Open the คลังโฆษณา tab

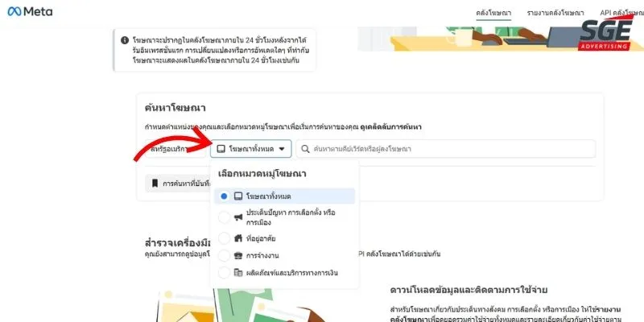pos(493,13)
